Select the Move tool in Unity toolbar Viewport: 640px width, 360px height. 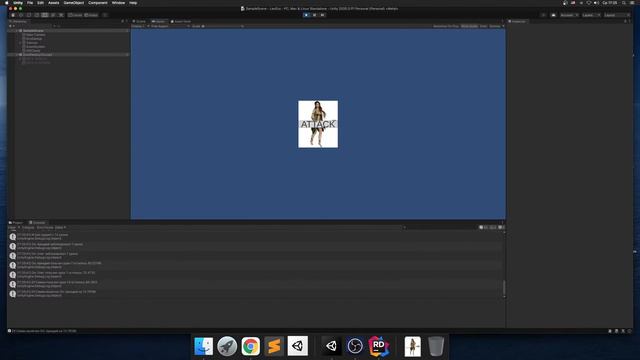point(21,15)
